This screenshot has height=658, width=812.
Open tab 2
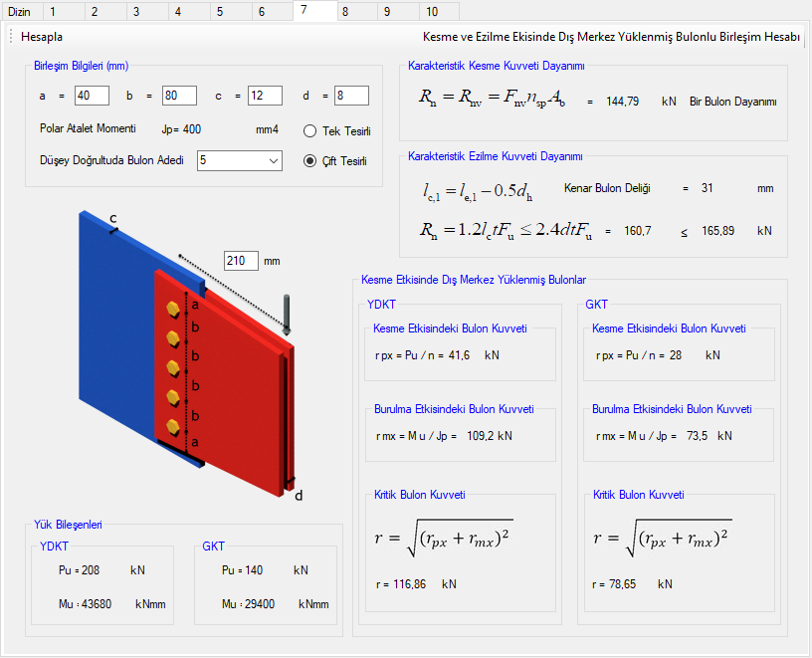(105, 11)
